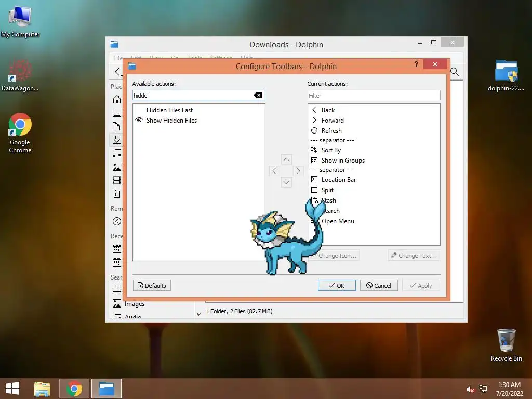Open the Desktop place in Dolphin sidebar

(117, 113)
